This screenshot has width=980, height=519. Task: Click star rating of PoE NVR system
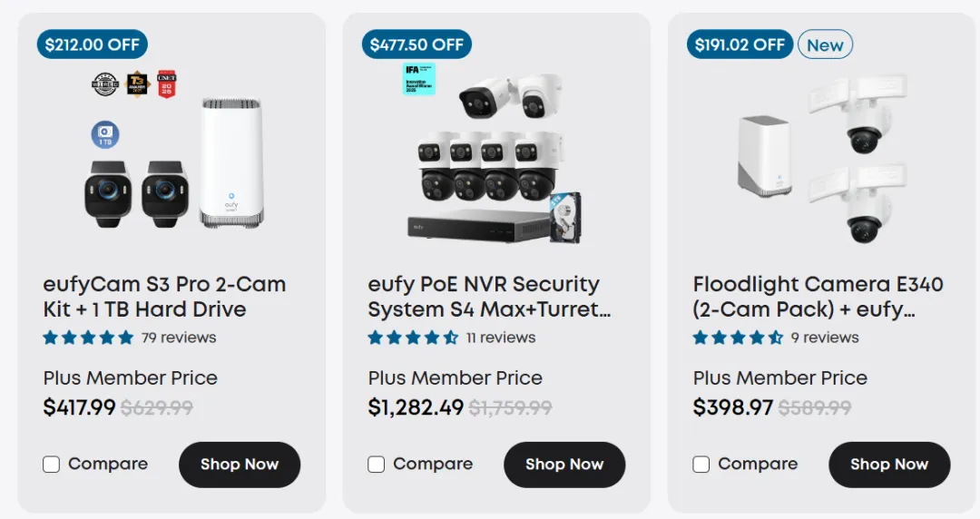tap(413, 338)
